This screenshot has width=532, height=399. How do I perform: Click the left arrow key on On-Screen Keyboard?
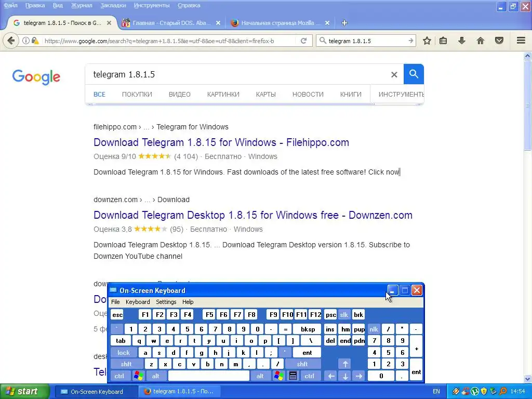click(331, 376)
